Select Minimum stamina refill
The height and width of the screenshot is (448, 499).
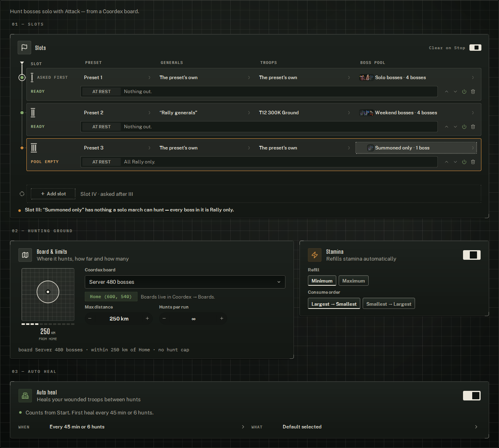322,281
